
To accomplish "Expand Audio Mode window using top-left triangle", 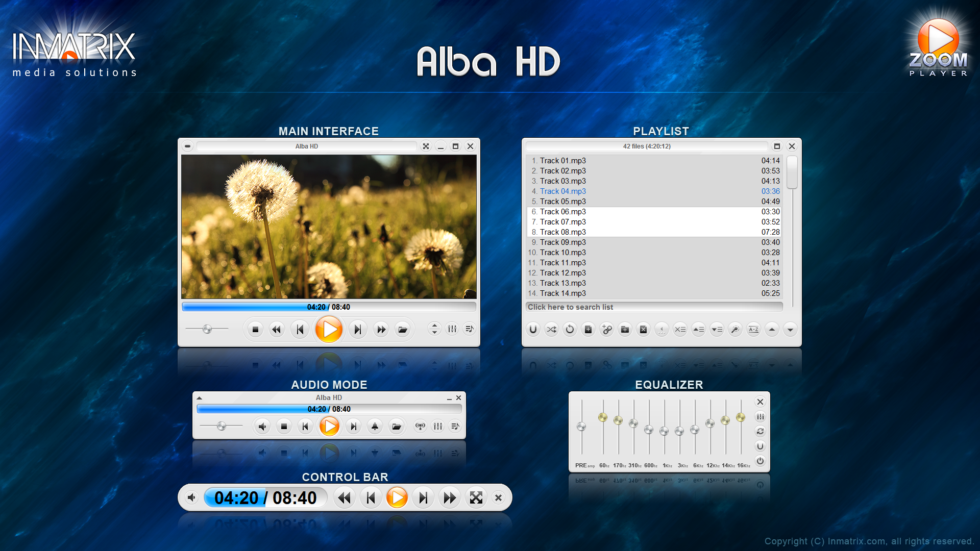I will [x=200, y=398].
